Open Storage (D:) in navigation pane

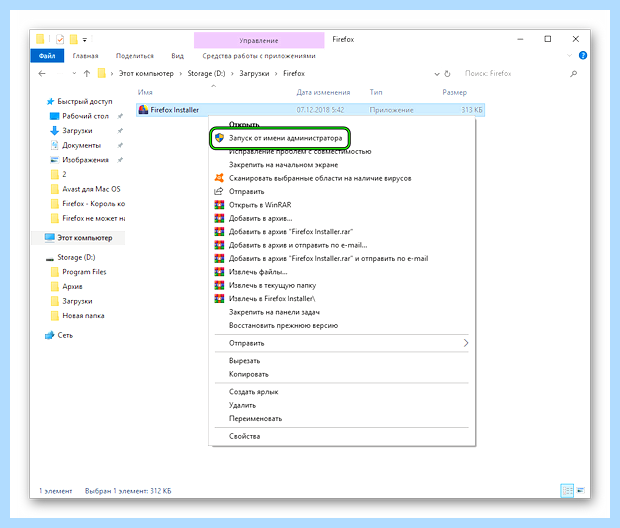(76, 257)
